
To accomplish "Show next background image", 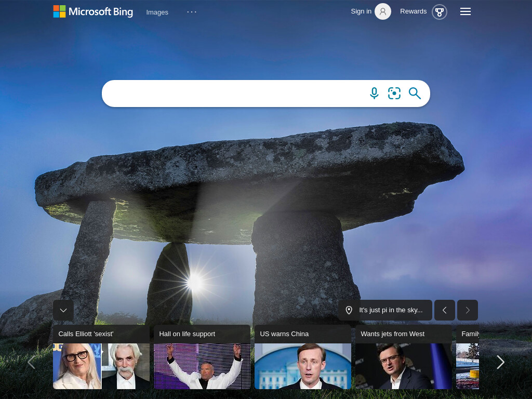I will point(468,310).
